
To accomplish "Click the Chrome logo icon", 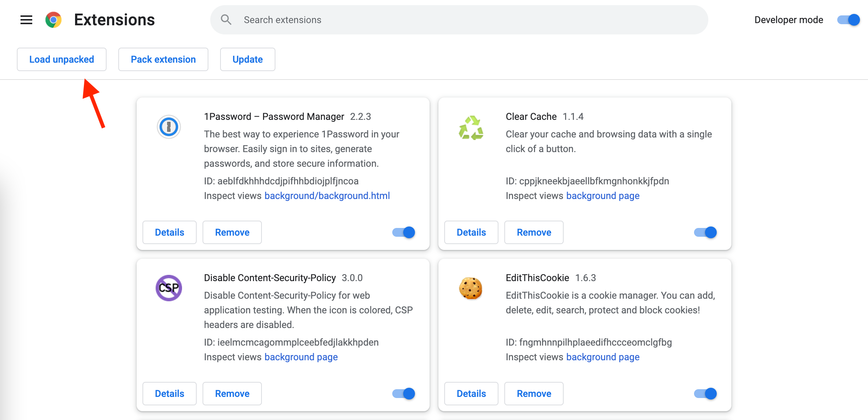I will click(x=53, y=20).
